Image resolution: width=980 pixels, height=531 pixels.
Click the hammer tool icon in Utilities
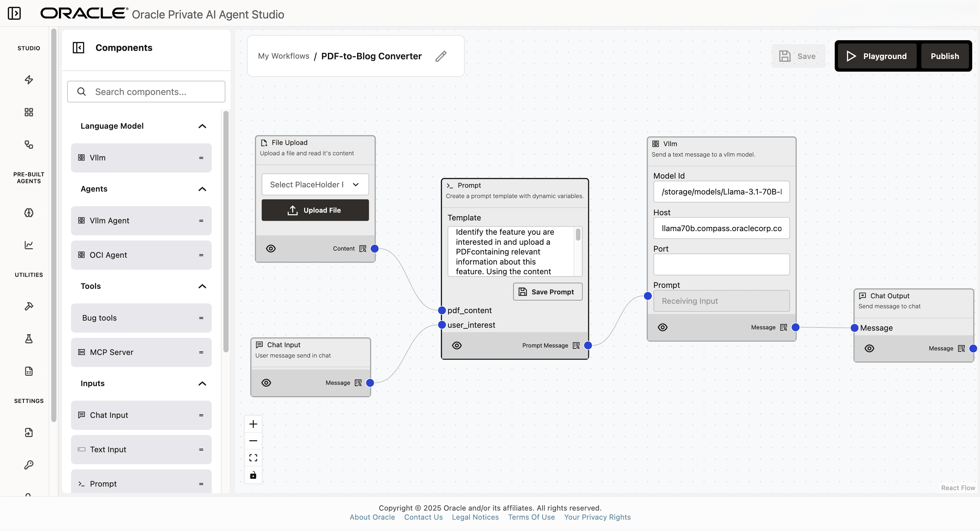29,306
